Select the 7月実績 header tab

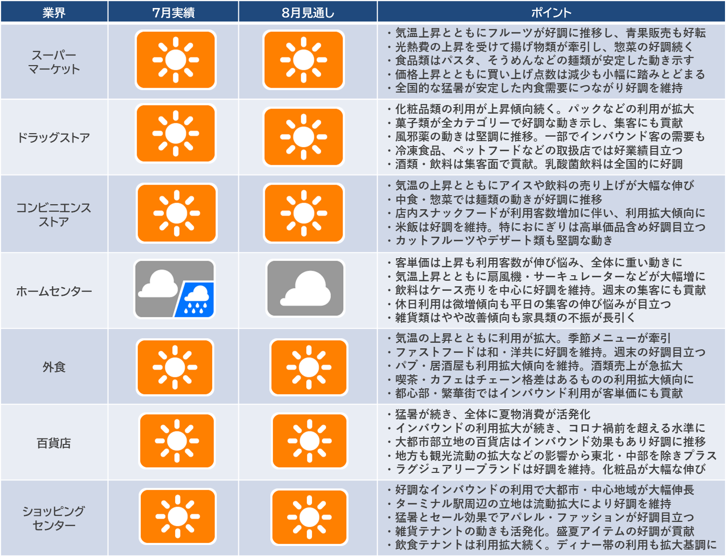(x=174, y=10)
